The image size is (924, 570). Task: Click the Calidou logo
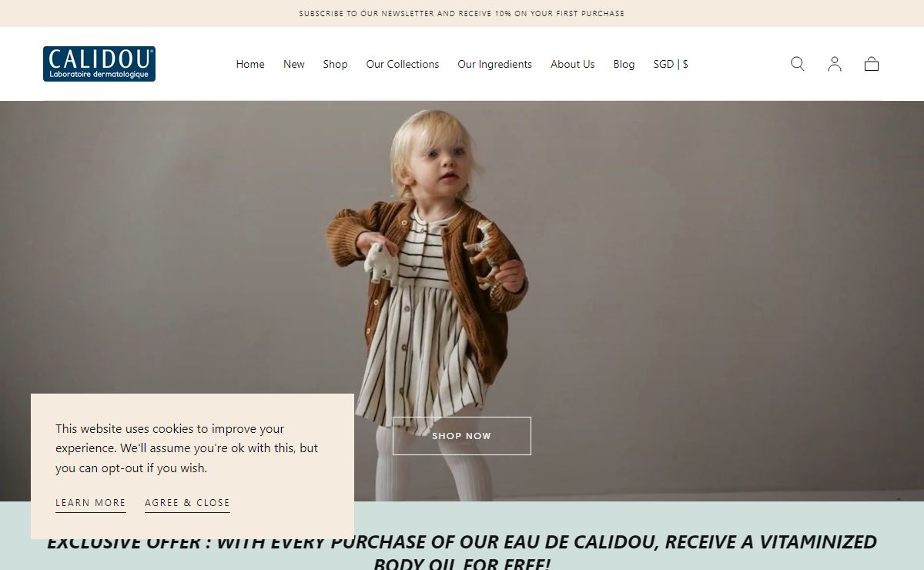pos(99,64)
